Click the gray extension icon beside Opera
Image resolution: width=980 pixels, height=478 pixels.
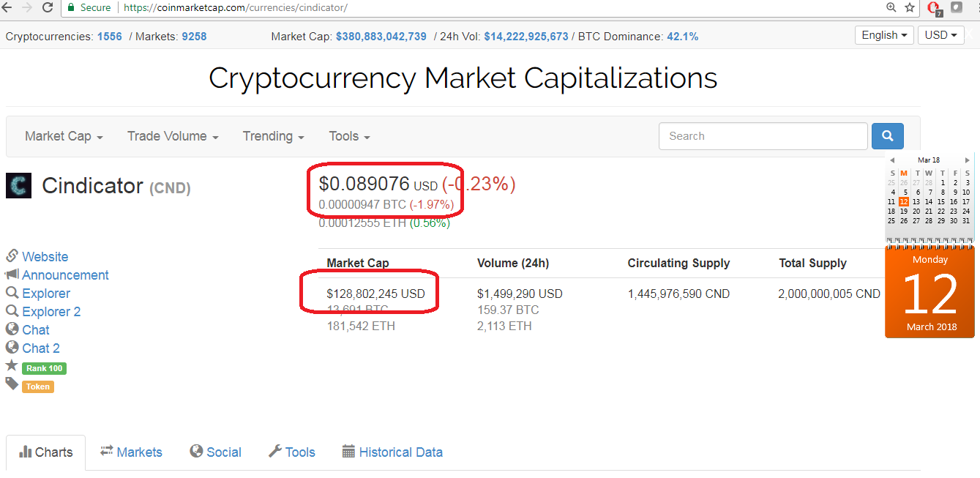[956, 7]
